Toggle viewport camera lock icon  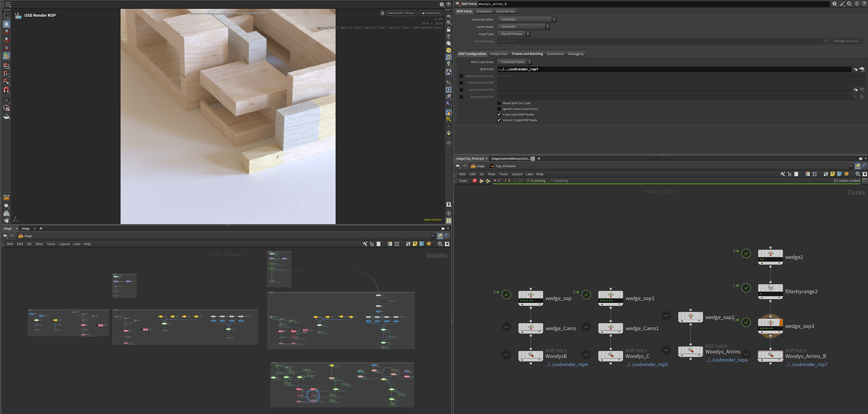[x=382, y=13]
